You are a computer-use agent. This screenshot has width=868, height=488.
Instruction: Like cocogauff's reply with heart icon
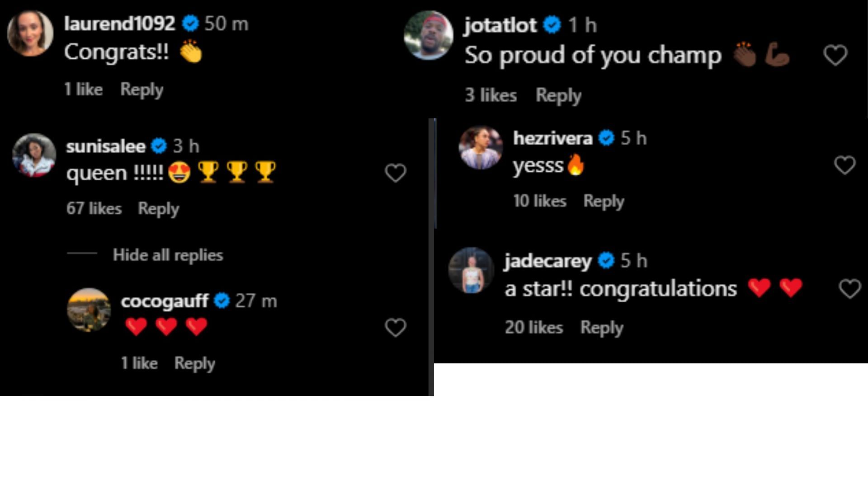395,328
